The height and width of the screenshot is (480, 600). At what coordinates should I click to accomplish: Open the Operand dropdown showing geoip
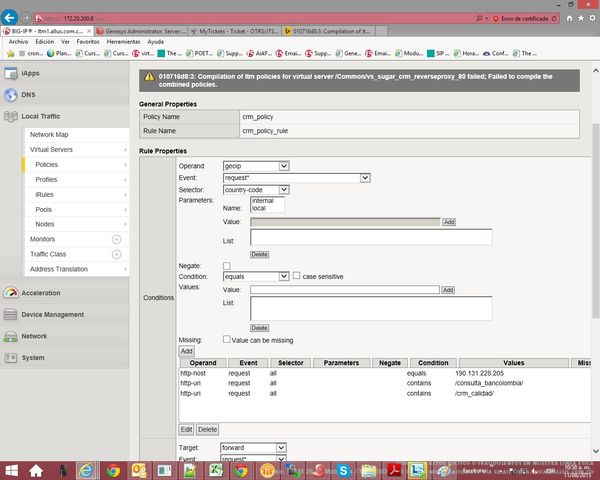[255, 165]
